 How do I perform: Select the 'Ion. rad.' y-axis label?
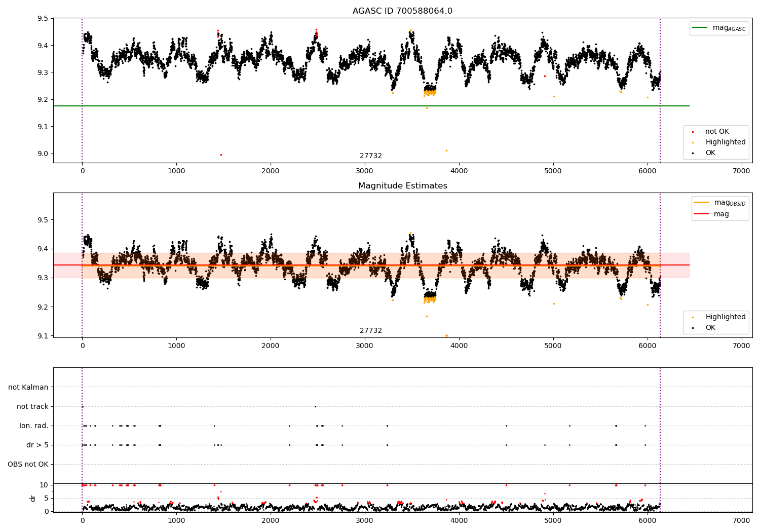pos(34,426)
